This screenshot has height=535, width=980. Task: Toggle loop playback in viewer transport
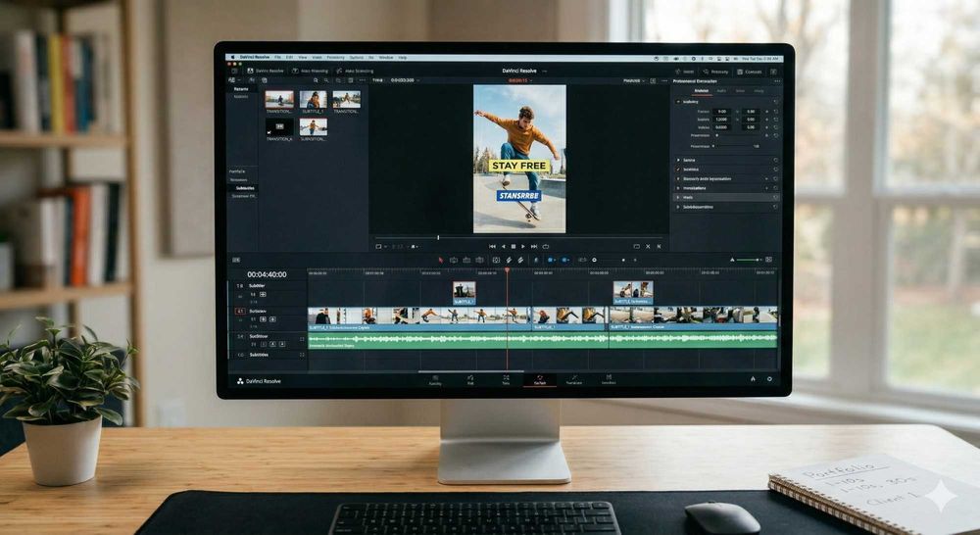coord(546,246)
